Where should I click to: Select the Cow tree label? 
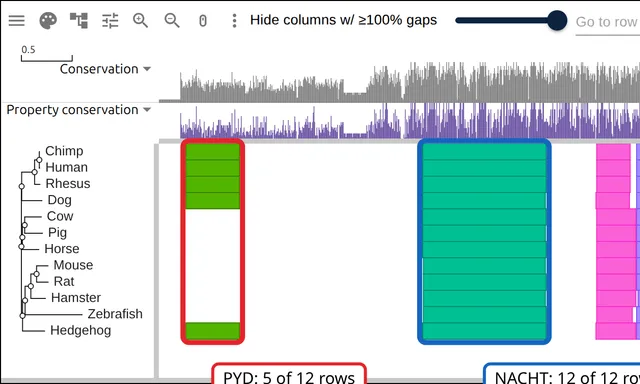60,216
